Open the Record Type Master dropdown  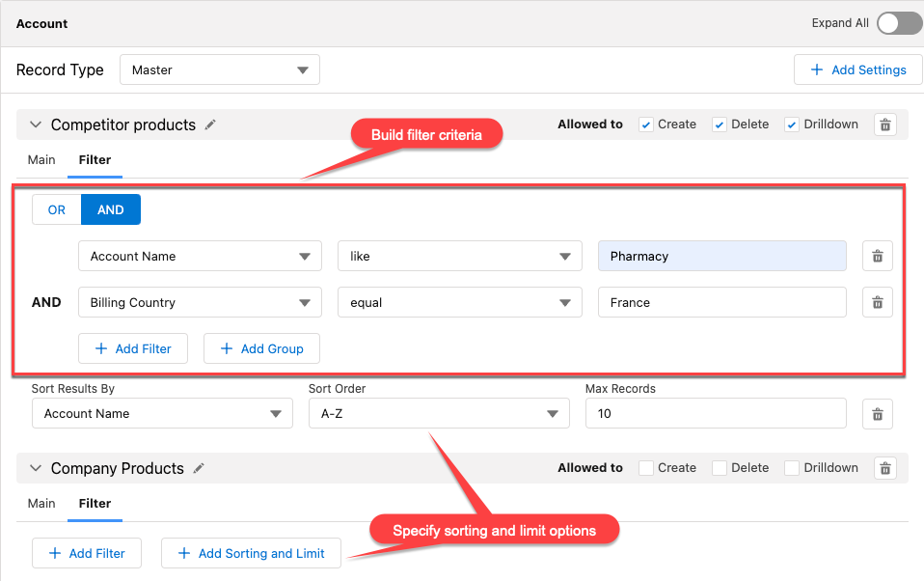(x=219, y=69)
